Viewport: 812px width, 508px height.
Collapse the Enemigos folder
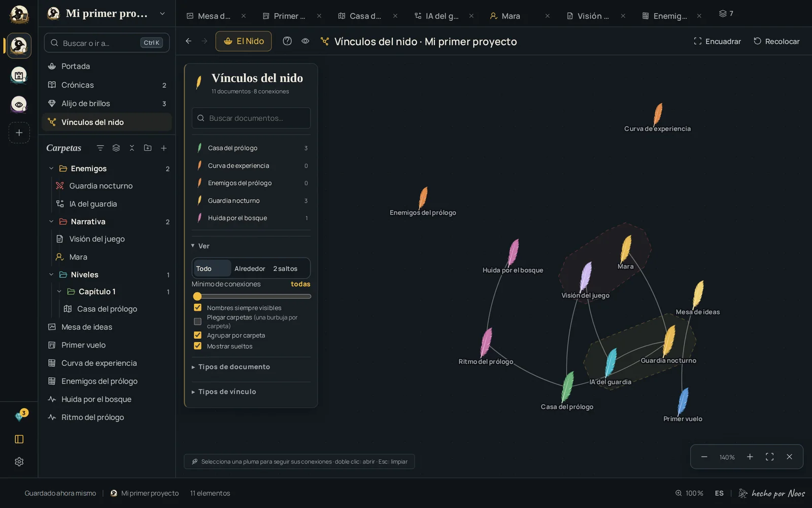click(x=51, y=168)
